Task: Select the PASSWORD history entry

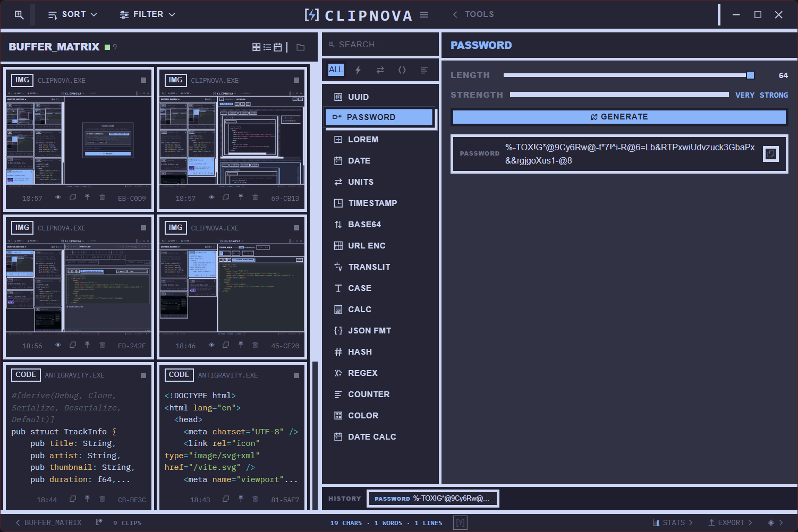Action: click(x=433, y=499)
